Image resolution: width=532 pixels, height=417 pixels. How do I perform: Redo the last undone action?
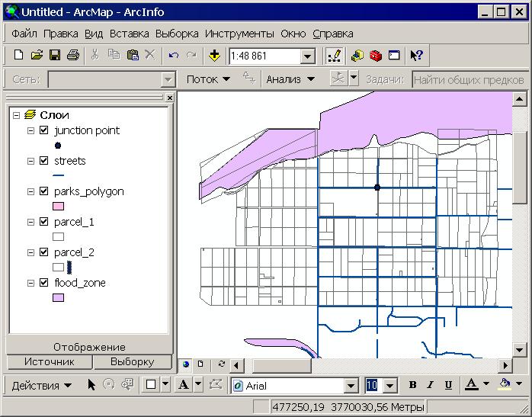[x=191, y=56]
